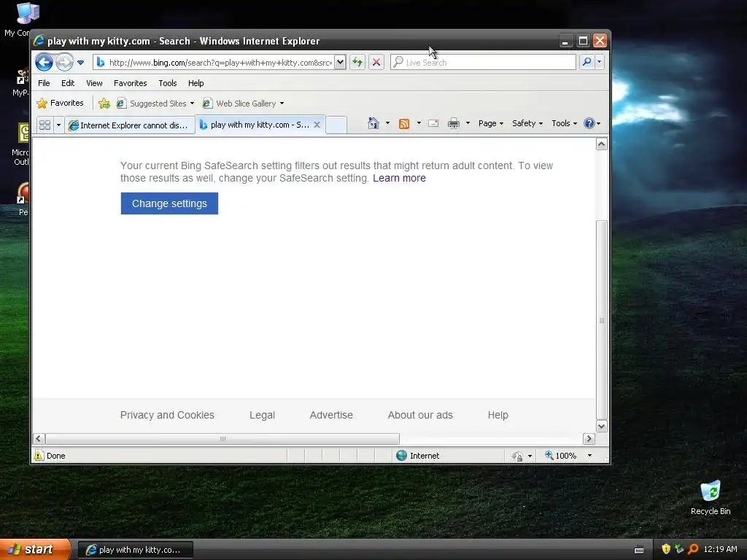Open Privacy and Cookies footer link
The height and width of the screenshot is (560, 747).
click(x=167, y=415)
